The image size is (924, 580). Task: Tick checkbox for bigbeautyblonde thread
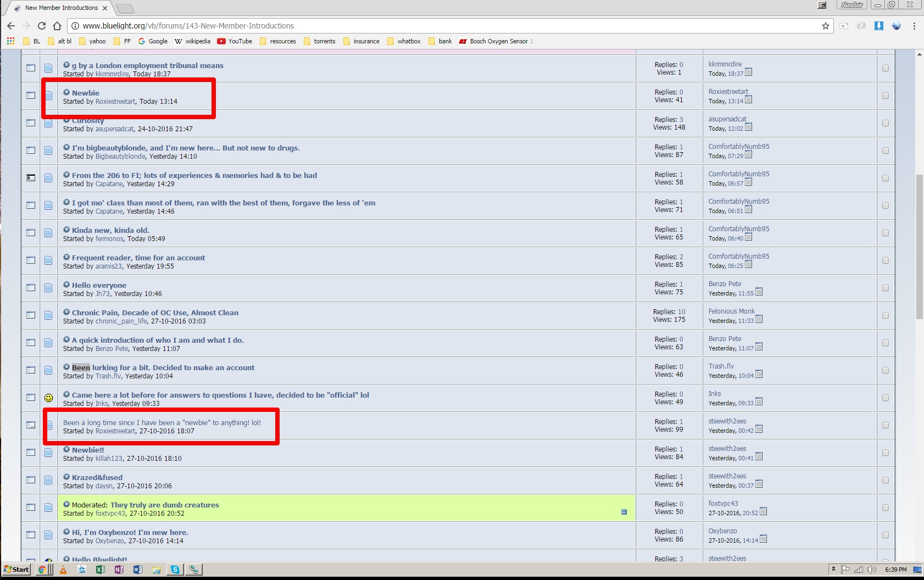coord(885,150)
